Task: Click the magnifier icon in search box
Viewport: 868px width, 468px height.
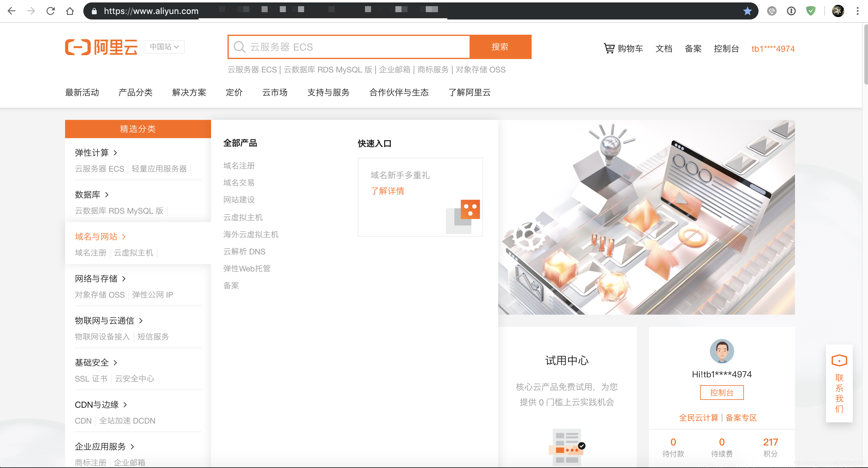Action: pyautogui.click(x=239, y=47)
